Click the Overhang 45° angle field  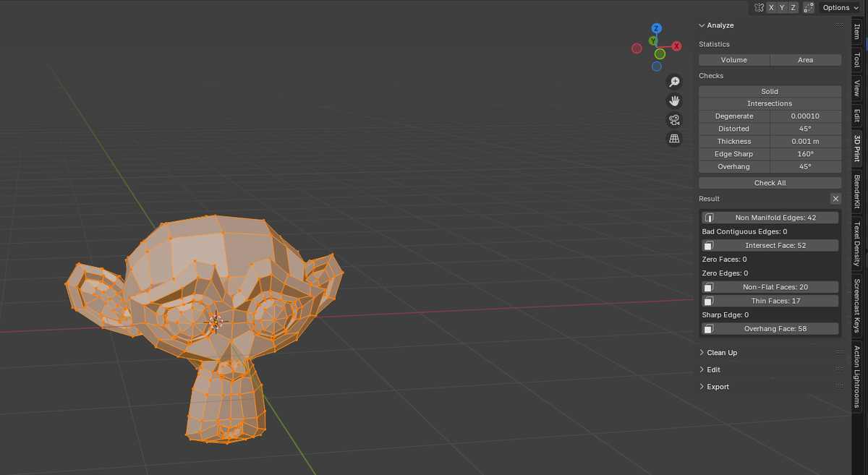click(806, 166)
